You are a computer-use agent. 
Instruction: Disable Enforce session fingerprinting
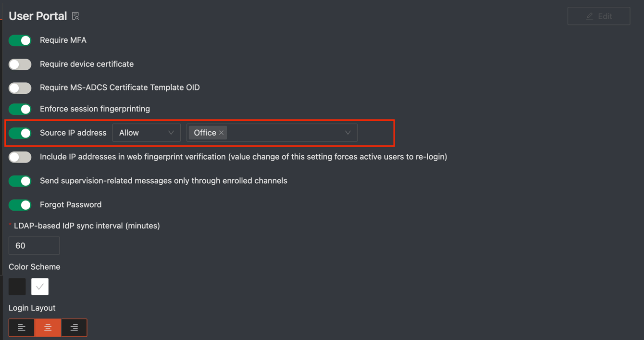click(20, 109)
